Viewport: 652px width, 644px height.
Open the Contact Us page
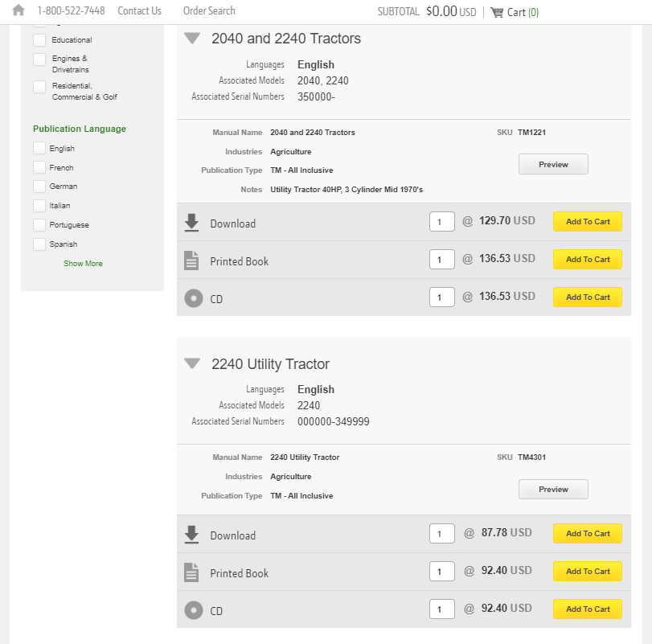[x=139, y=10]
